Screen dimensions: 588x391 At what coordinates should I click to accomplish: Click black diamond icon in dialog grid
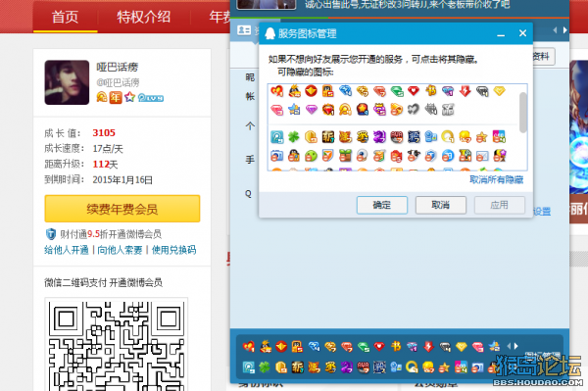tap(482, 91)
